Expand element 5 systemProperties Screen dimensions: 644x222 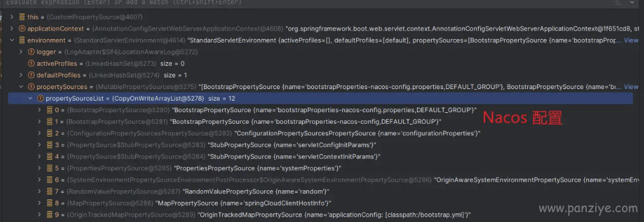tap(40, 168)
